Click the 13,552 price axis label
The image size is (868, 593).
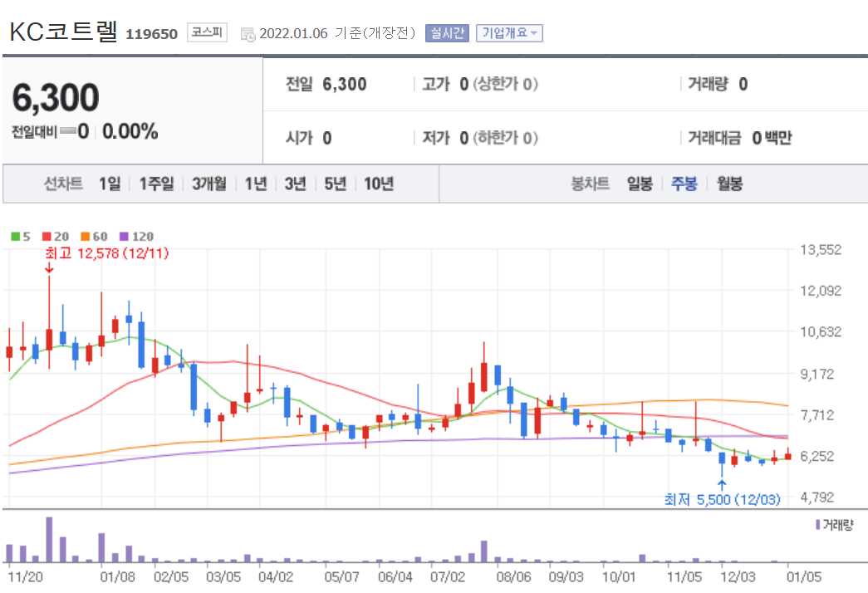click(821, 250)
